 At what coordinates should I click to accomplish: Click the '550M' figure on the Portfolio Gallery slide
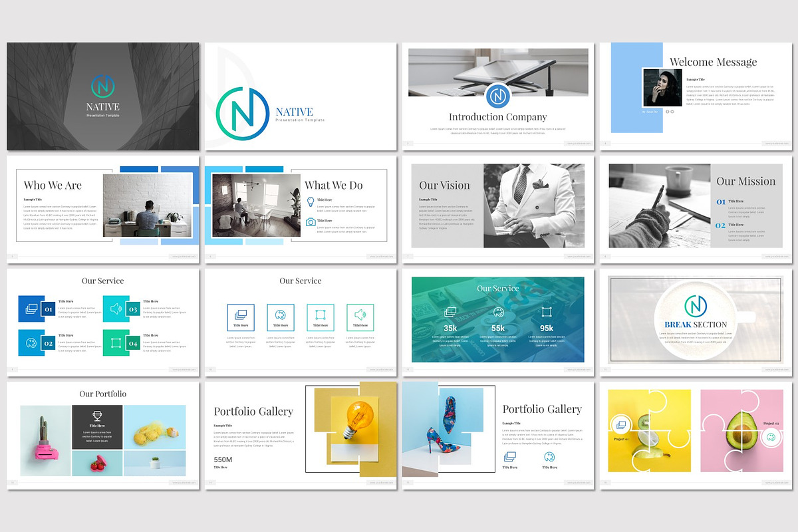(223, 460)
